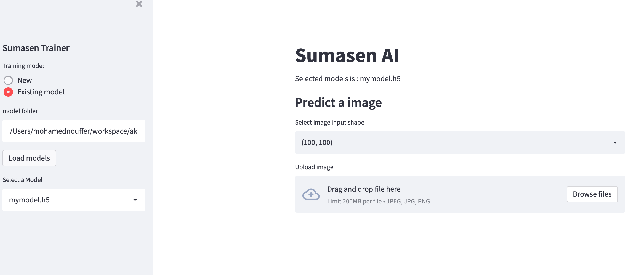Image resolution: width=644 pixels, height=275 pixels.
Task: Click the "Drag and drop file here" text
Action: 364,189
